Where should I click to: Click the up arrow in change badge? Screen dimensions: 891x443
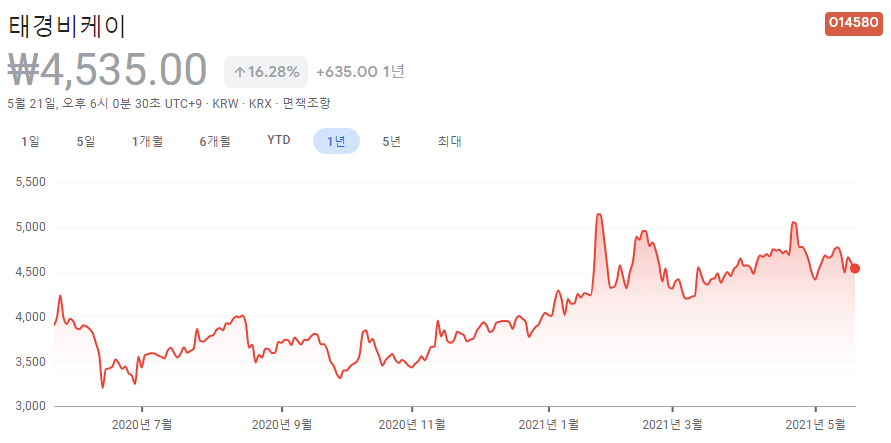240,72
